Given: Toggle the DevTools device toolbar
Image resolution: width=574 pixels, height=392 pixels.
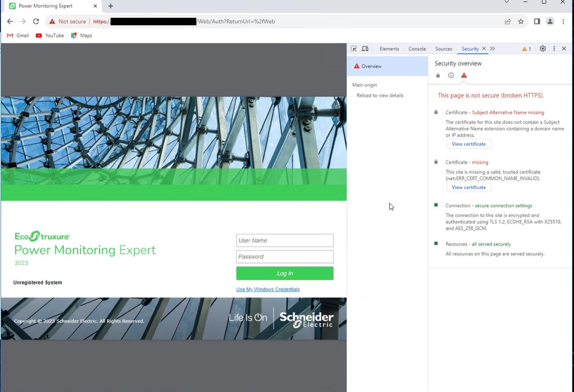Looking at the screenshot, I should point(365,49).
